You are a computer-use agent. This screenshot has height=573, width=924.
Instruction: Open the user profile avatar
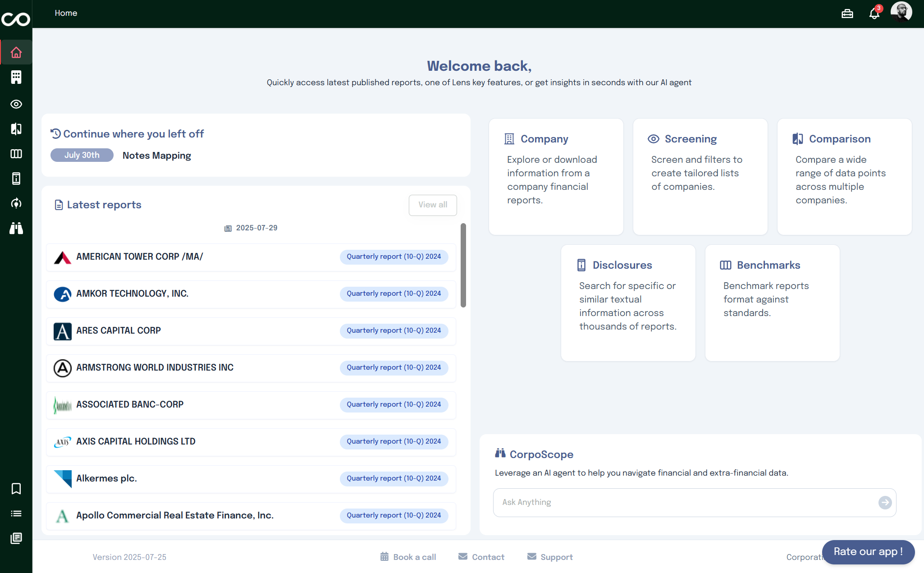tap(901, 12)
